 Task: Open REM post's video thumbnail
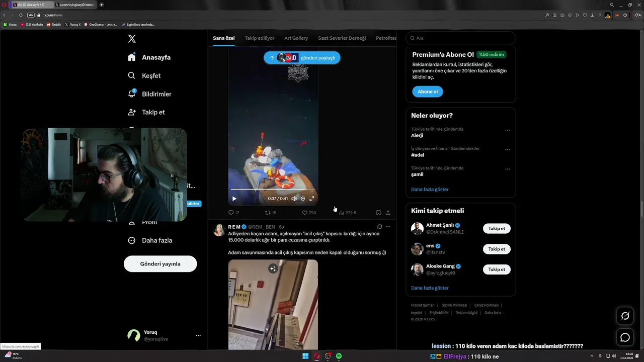(273, 304)
